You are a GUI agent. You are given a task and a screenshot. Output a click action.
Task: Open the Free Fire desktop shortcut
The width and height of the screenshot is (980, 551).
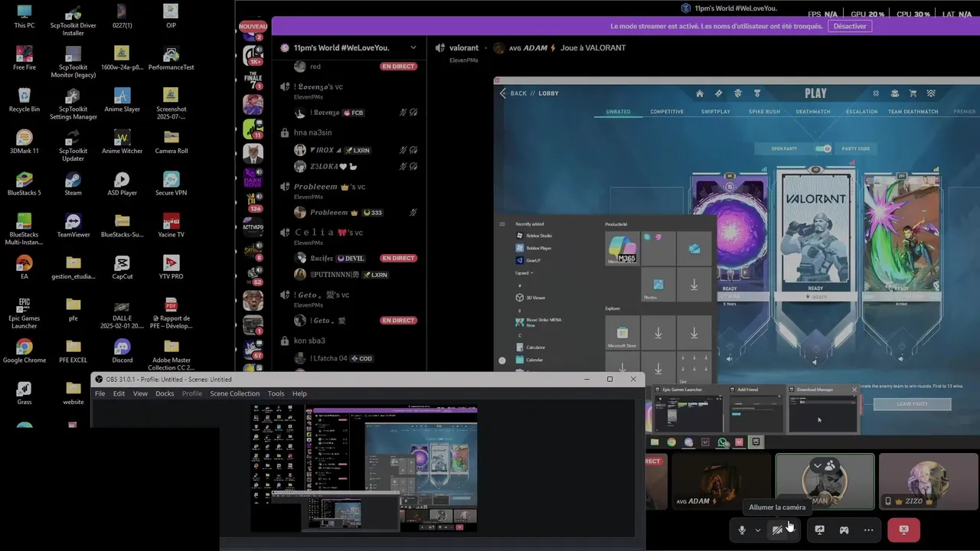coord(24,58)
